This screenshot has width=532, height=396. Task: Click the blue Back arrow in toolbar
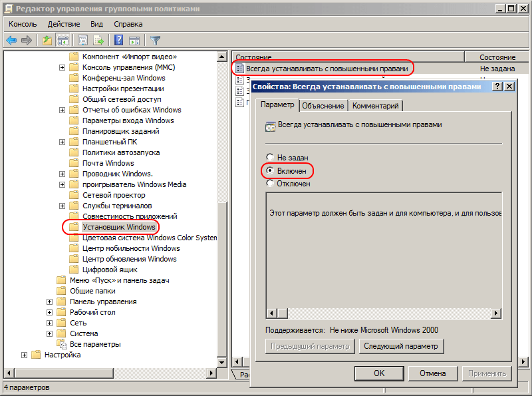[11, 41]
